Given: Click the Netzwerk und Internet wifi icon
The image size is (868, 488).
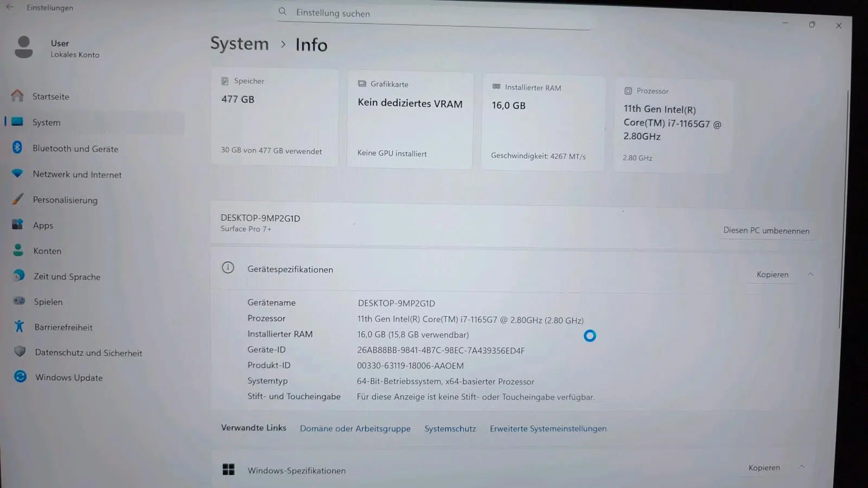Looking at the screenshot, I should click(x=17, y=174).
